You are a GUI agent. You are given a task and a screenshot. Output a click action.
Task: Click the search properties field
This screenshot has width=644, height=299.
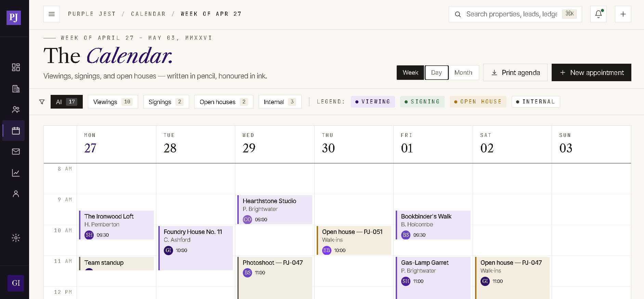point(515,14)
